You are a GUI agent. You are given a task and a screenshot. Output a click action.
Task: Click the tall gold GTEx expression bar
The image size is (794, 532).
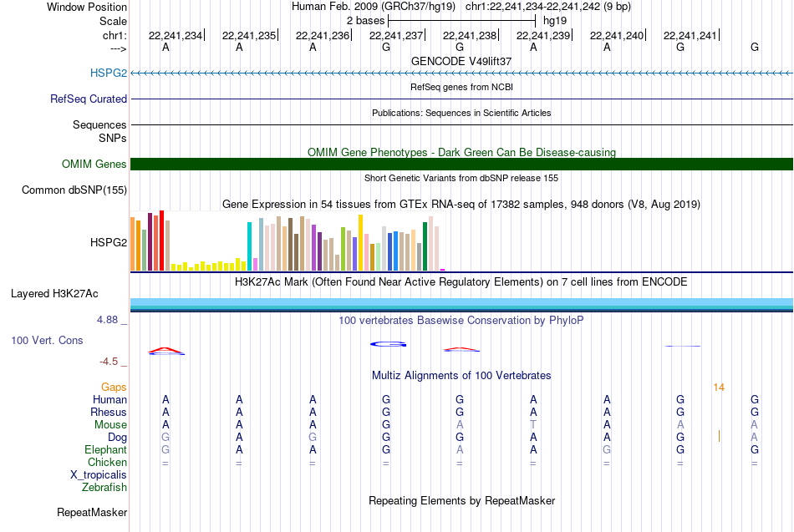tap(360, 243)
